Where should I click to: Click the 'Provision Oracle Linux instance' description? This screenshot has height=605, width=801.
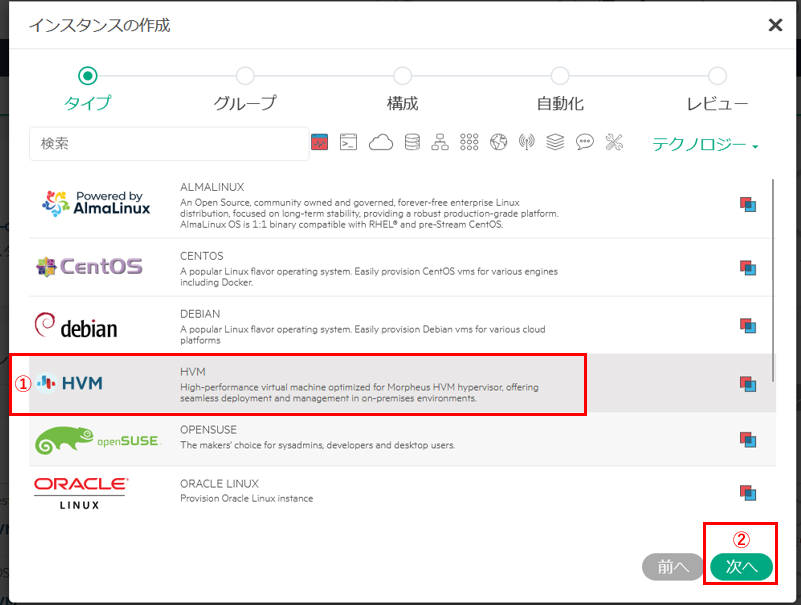point(247,498)
